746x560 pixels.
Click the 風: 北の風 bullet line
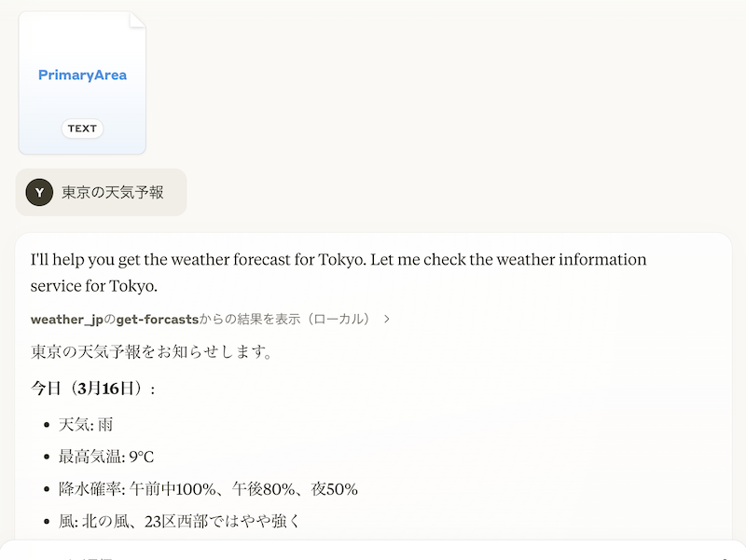coord(180,522)
